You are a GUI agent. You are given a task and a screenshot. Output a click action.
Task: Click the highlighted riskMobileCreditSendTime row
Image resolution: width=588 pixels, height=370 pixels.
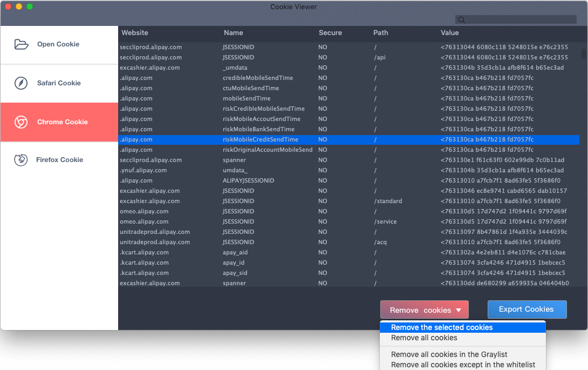(348, 139)
